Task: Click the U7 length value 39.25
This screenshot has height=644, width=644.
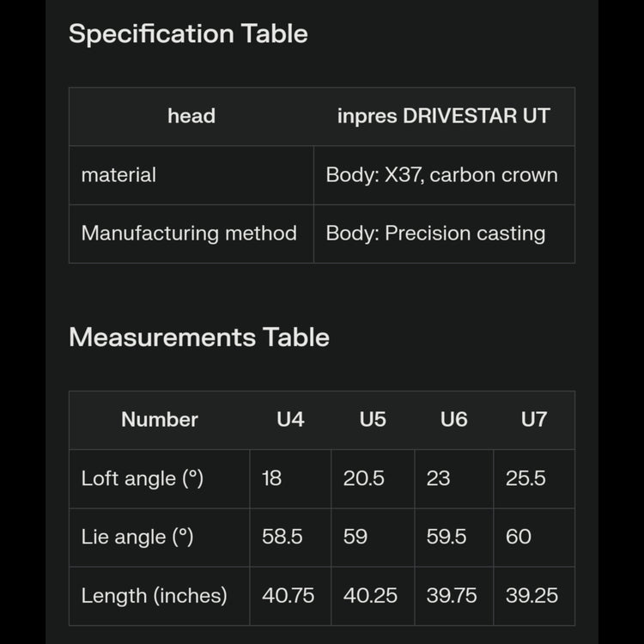Action: click(x=532, y=595)
